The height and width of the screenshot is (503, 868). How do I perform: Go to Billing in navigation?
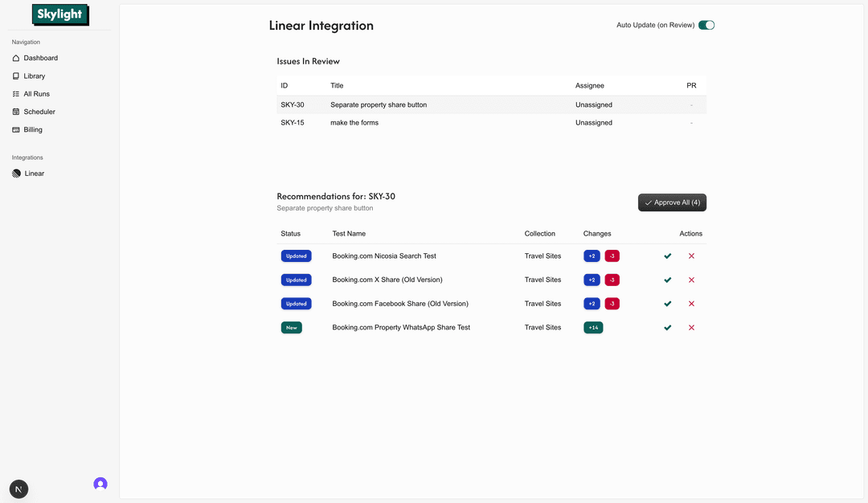33,129
